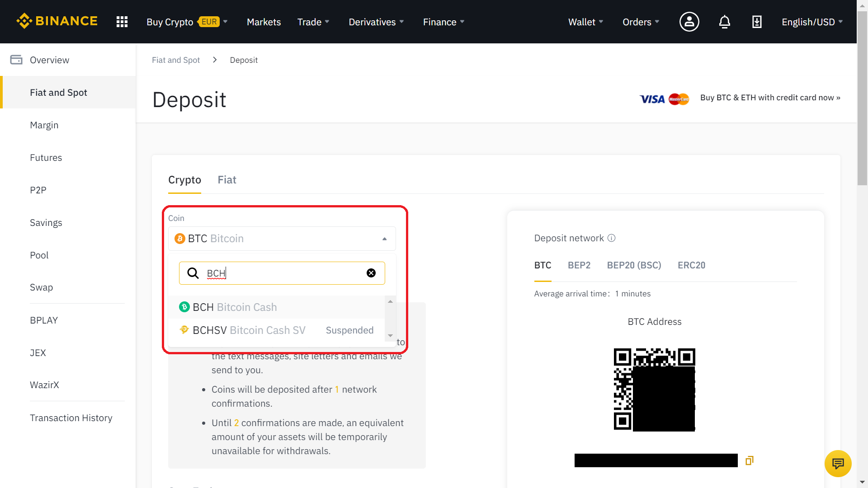Screen dimensions: 868x488
Task: Click the Fiat and Spot breadcrumb link
Action: tap(176, 60)
